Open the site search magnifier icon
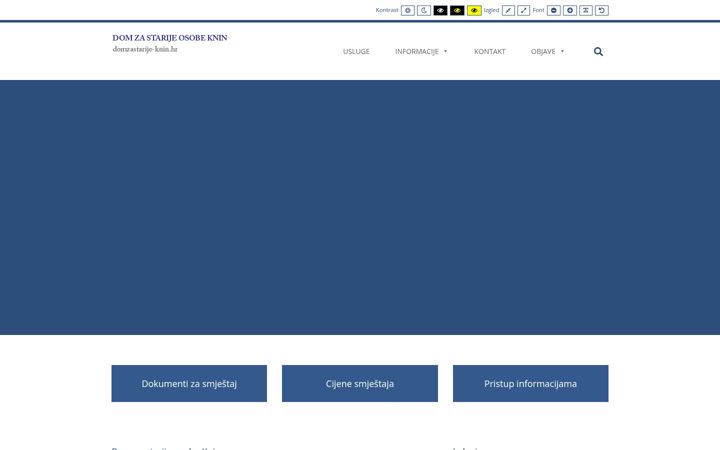Viewport: 720px width, 450px height. tap(598, 51)
